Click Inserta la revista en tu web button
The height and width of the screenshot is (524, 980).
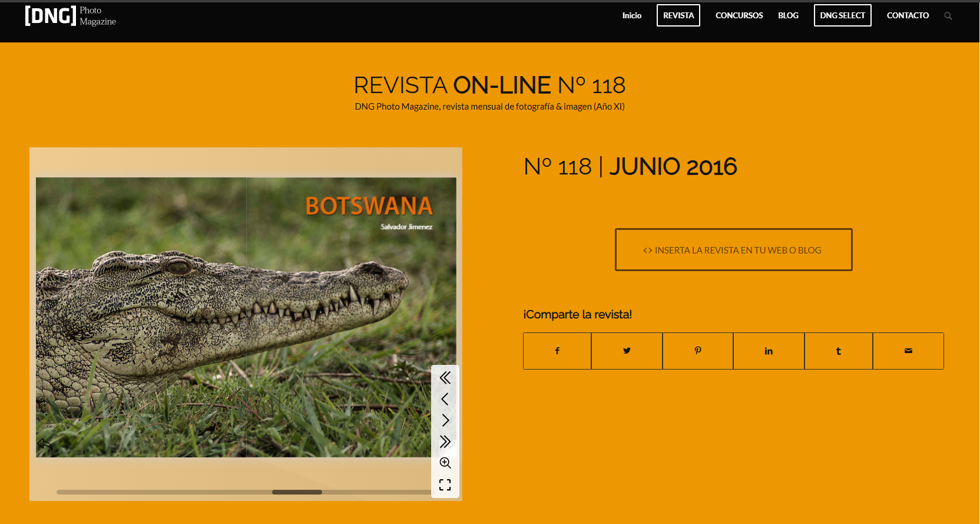733,250
